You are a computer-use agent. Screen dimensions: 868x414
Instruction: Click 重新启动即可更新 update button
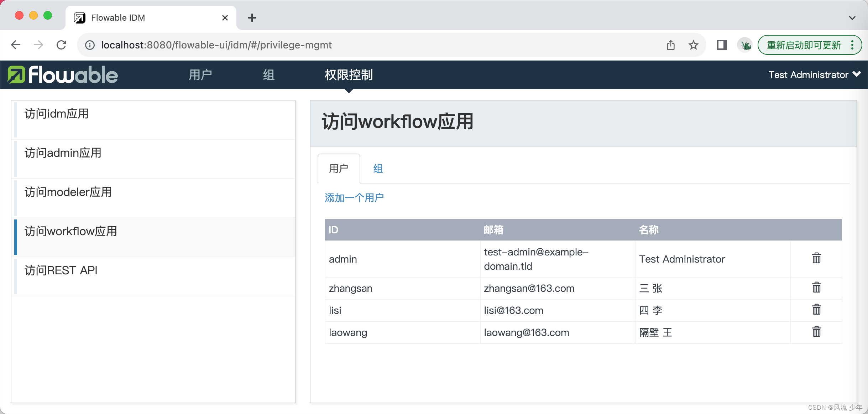pos(804,45)
